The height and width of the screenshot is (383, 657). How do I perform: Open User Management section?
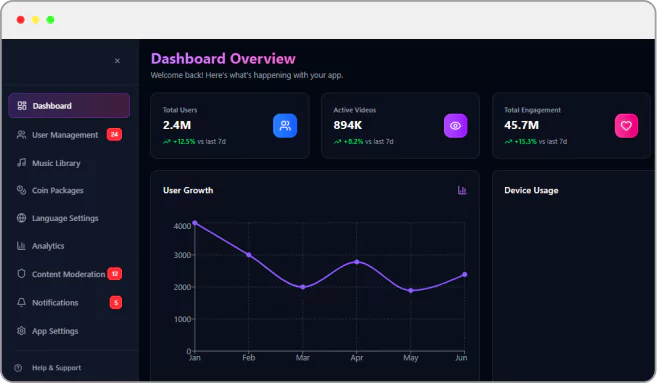click(x=69, y=135)
